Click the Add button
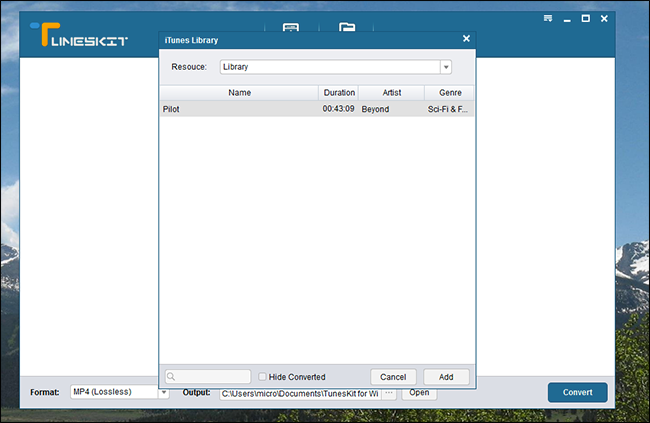Screen dimensions: 650x423 click(446, 377)
